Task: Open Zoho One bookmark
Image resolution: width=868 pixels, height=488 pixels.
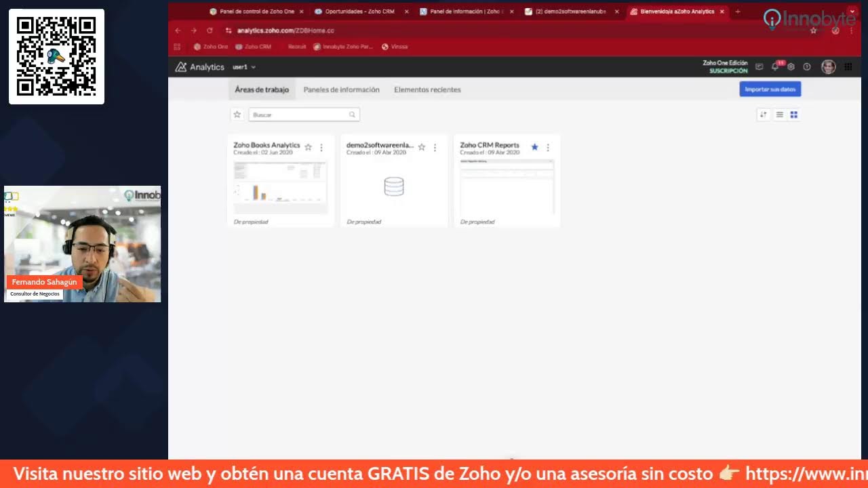Action: click(211, 47)
